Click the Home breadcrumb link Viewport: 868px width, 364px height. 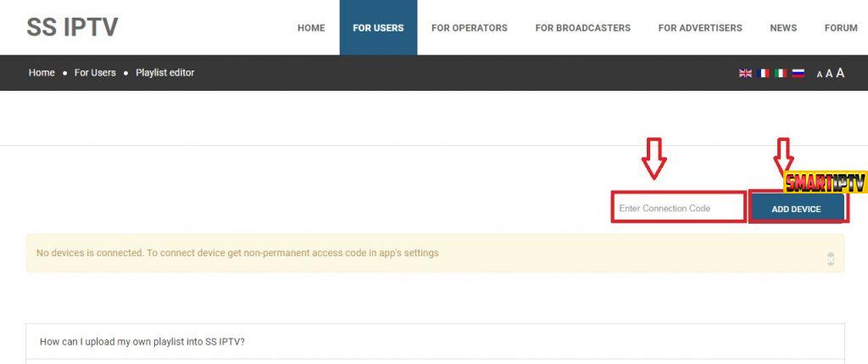[42, 73]
